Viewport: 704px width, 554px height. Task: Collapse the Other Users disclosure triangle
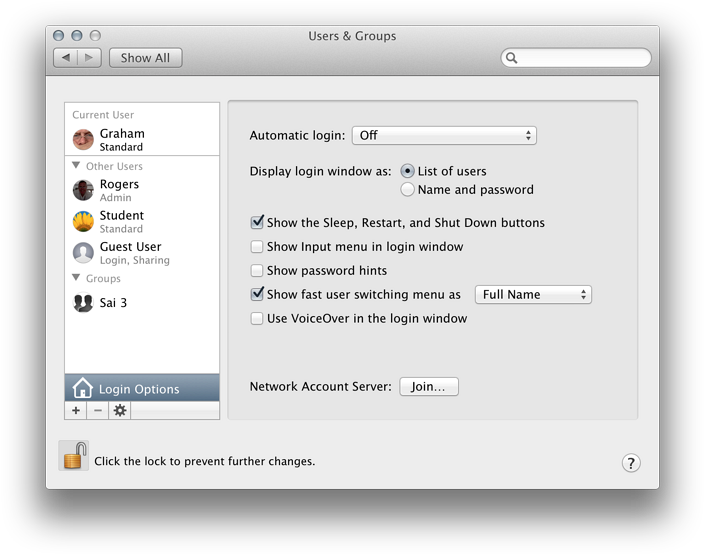click(x=76, y=166)
